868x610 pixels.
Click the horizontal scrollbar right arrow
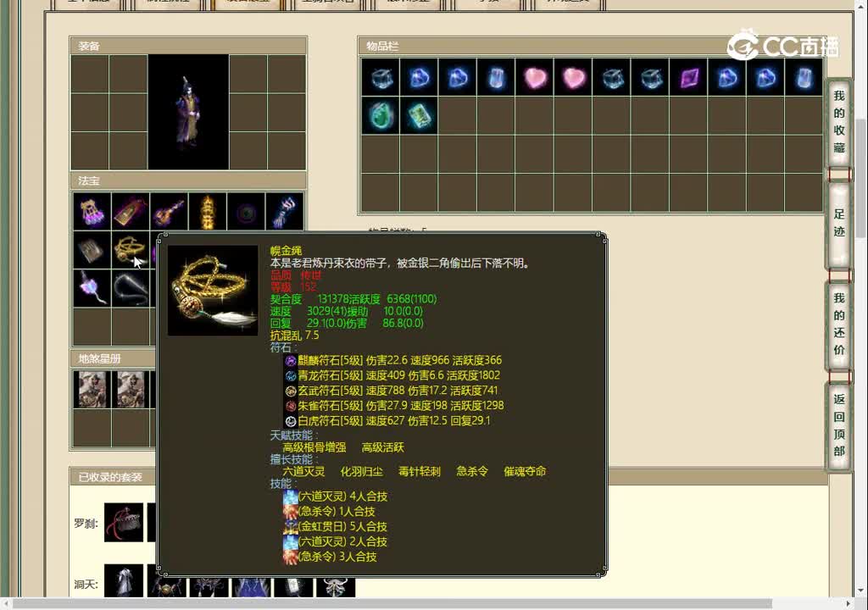[x=849, y=603]
